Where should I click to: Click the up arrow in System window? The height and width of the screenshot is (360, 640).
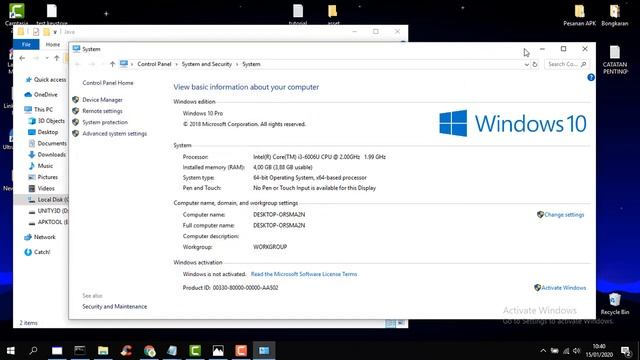[112, 64]
